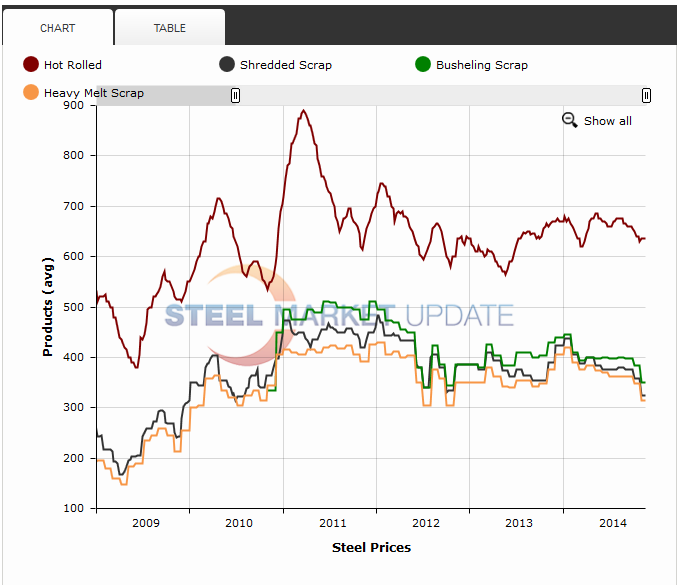
Task: Click the Steel Market Update watermark logo
Action: [x=340, y=316]
